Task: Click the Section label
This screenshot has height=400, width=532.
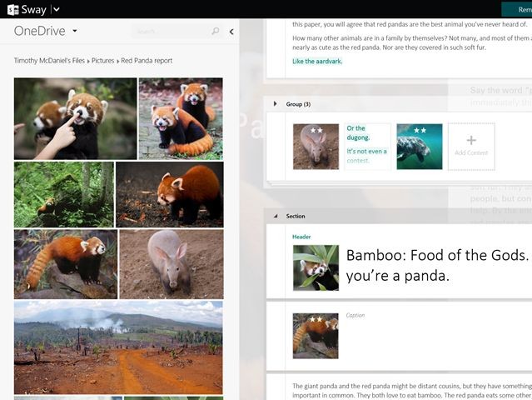Action: (x=296, y=216)
